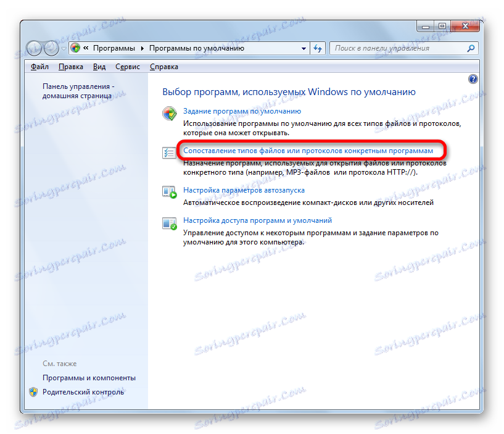This screenshot has height=434, width=504.
Task: Open the recent pages dropdown arrow
Action: 64,49
